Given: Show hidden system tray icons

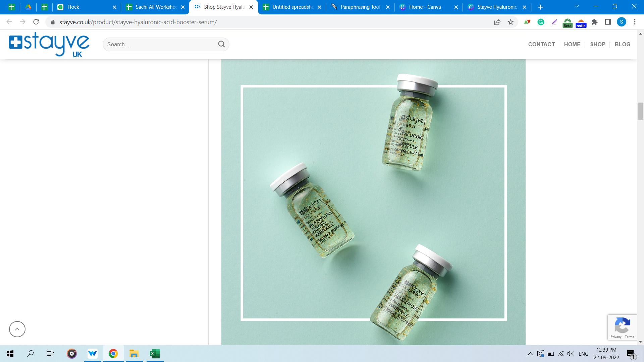Looking at the screenshot, I should (530, 354).
